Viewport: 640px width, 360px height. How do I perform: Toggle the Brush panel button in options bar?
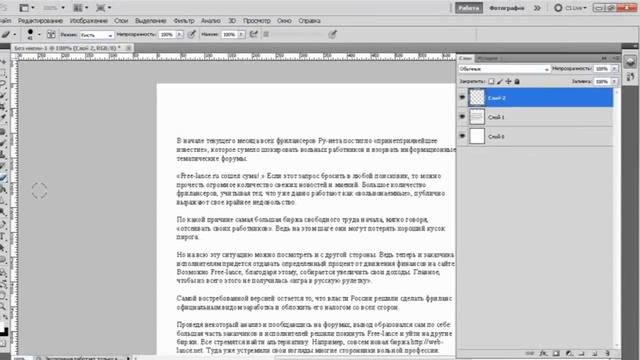coord(51,35)
